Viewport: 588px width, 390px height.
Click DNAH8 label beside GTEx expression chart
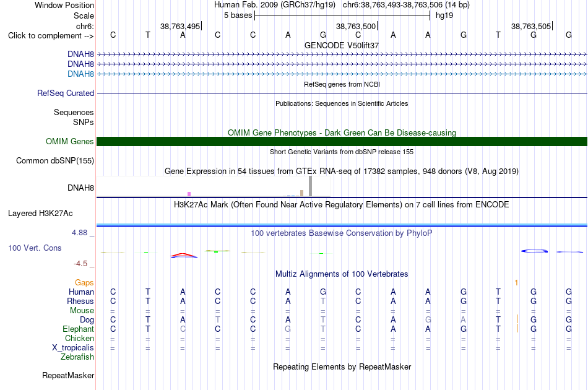pyautogui.click(x=80, y=188)
